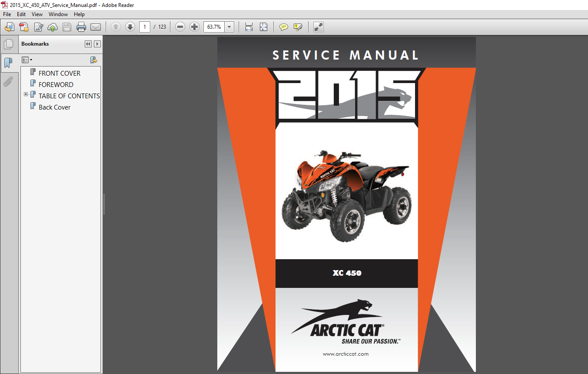Click the SERVICE MANUAL heading text
The width and height of the screenshot is (588, 374).
click(x=346, y=55)
